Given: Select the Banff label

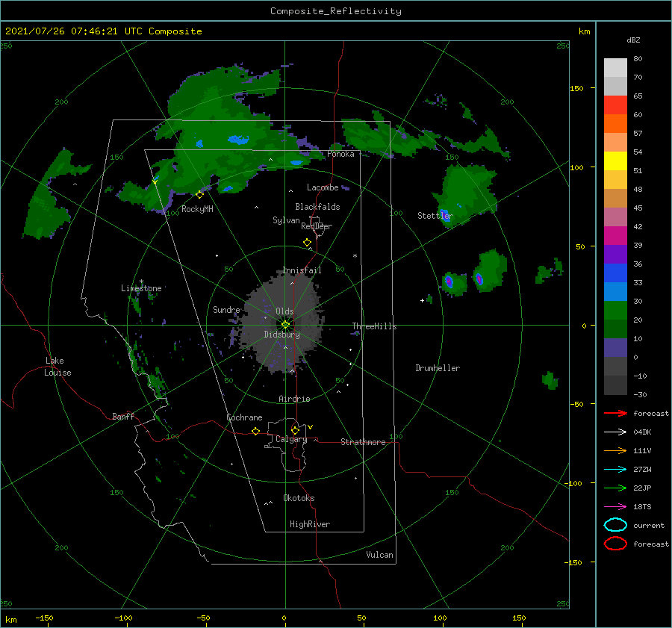Looking at the screenshot, I should pos(123,416).
